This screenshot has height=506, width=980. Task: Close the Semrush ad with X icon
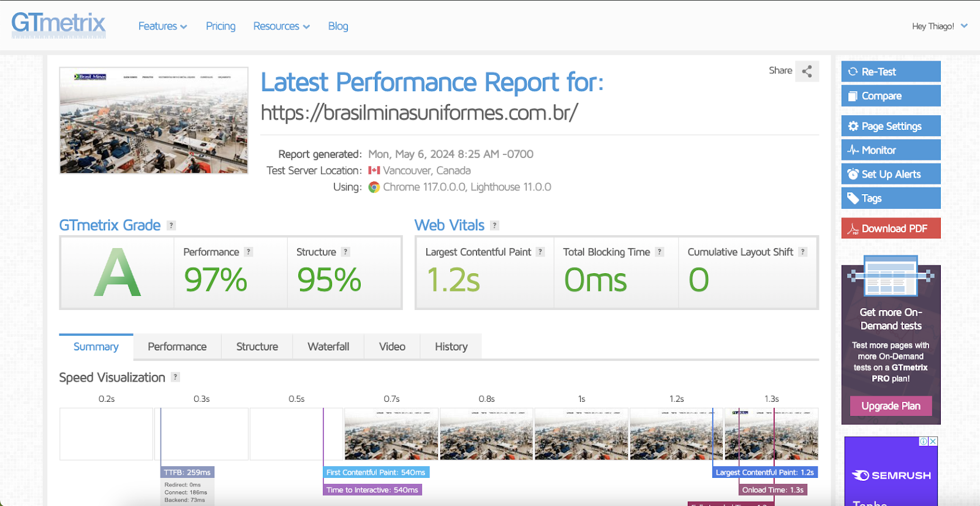point(933,441)
